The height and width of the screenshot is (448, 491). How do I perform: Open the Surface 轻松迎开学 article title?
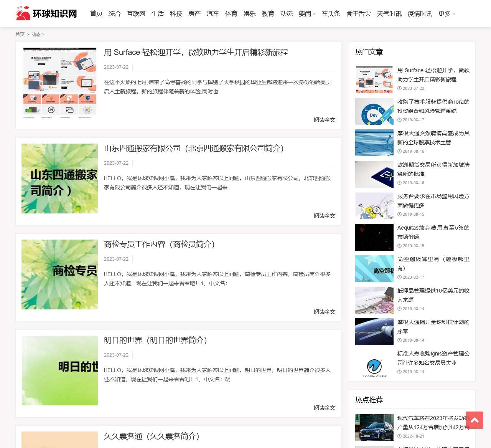196,52
